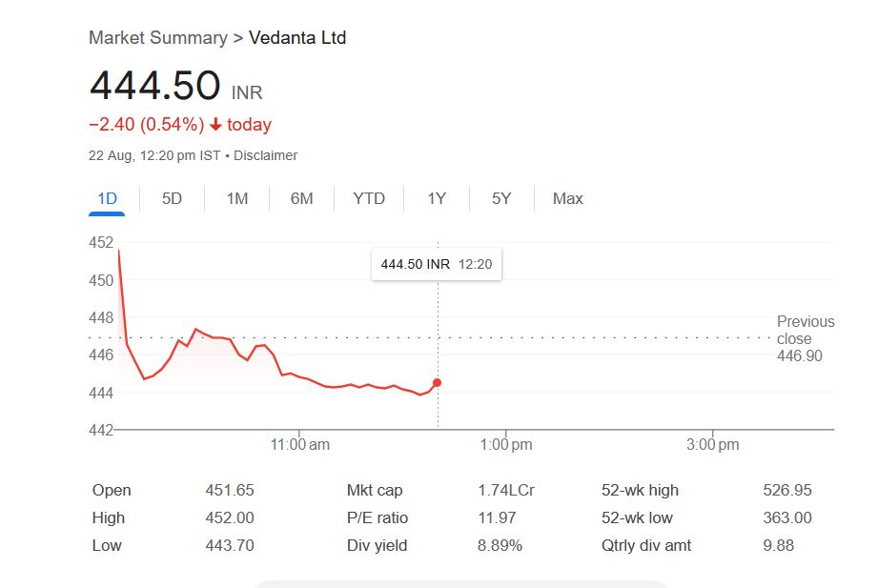Switch to the 5D chart tab
This screenshot has width=877, height=588.
(x=172, y=198)
